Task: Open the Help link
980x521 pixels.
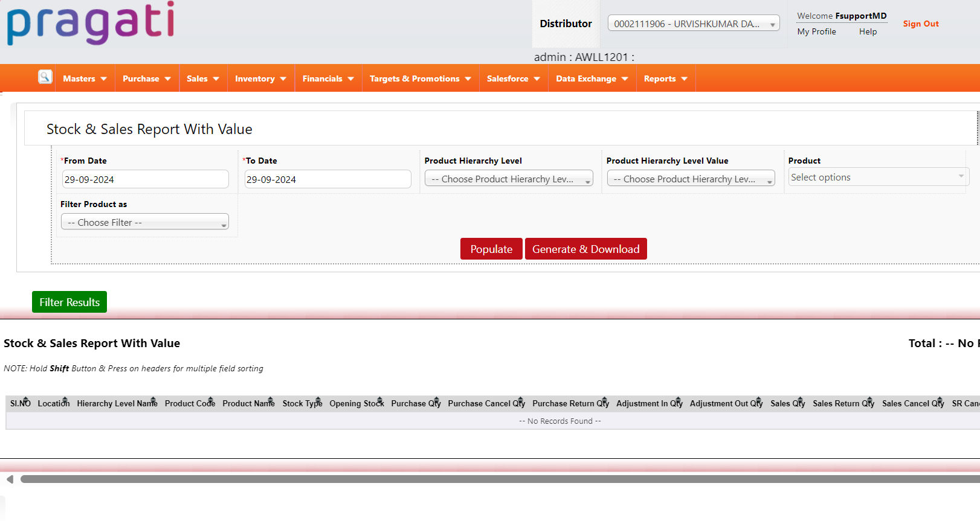Action: 868,31
